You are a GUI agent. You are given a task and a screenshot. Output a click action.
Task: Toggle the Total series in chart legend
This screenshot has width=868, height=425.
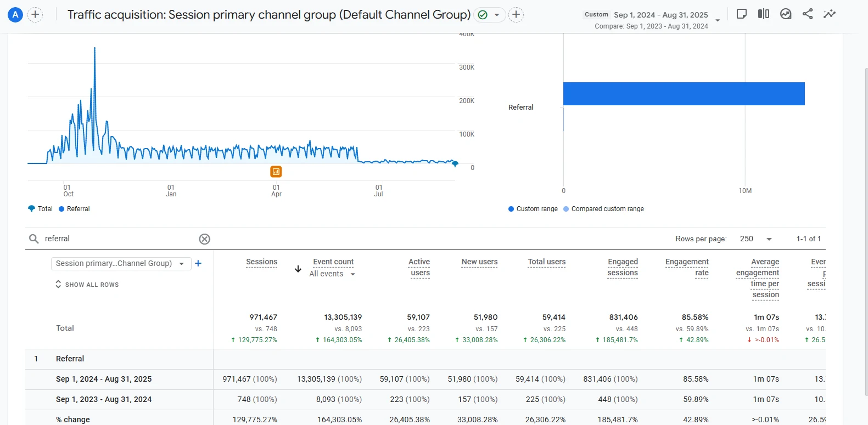(40, 209)
